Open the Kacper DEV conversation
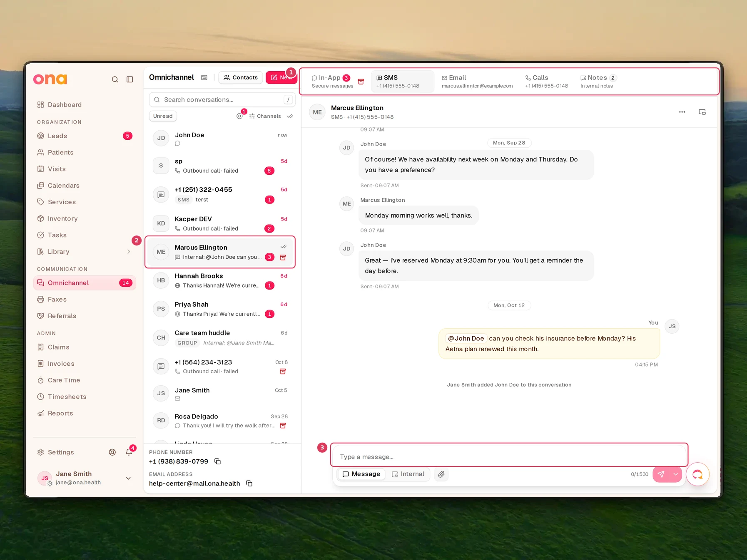747x560 pixels. click(220, 223)
